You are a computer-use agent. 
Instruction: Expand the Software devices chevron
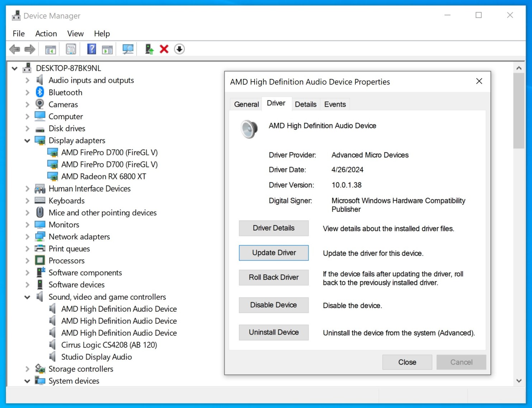[x=27, y=285]
